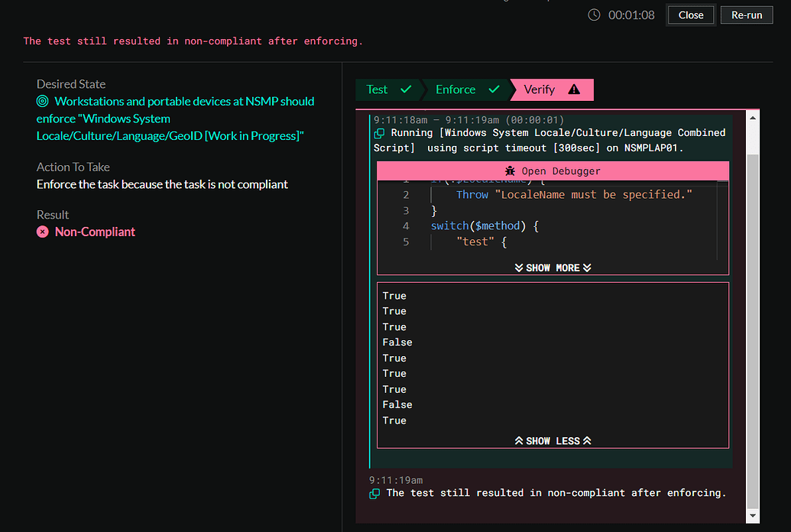
Task: Click the red X icon beside Non-Compliant
Action: click(43, 232)
